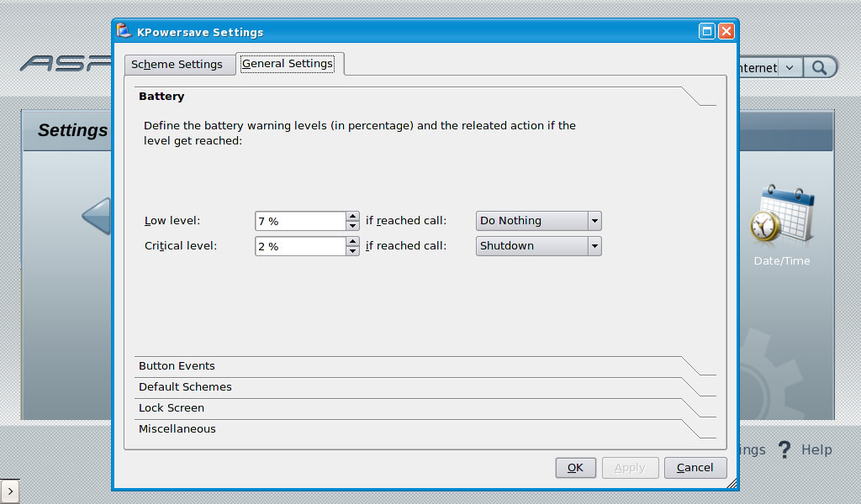Expand the Lock Screen section

[x=425, y=408]
